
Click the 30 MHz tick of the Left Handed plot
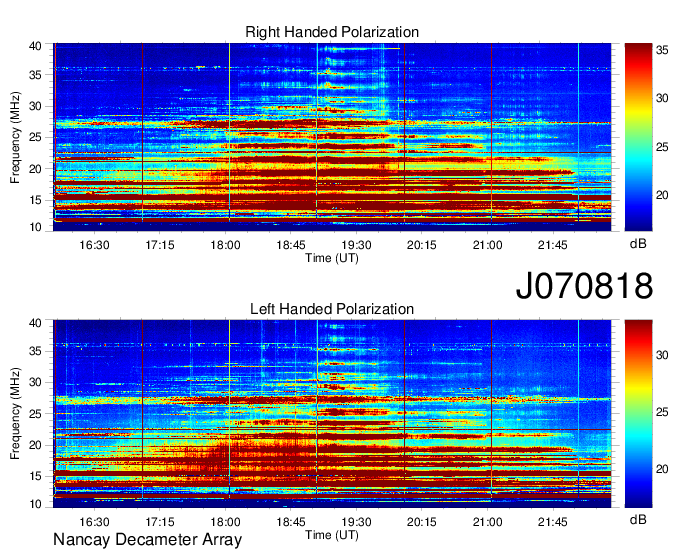point(35,382)
